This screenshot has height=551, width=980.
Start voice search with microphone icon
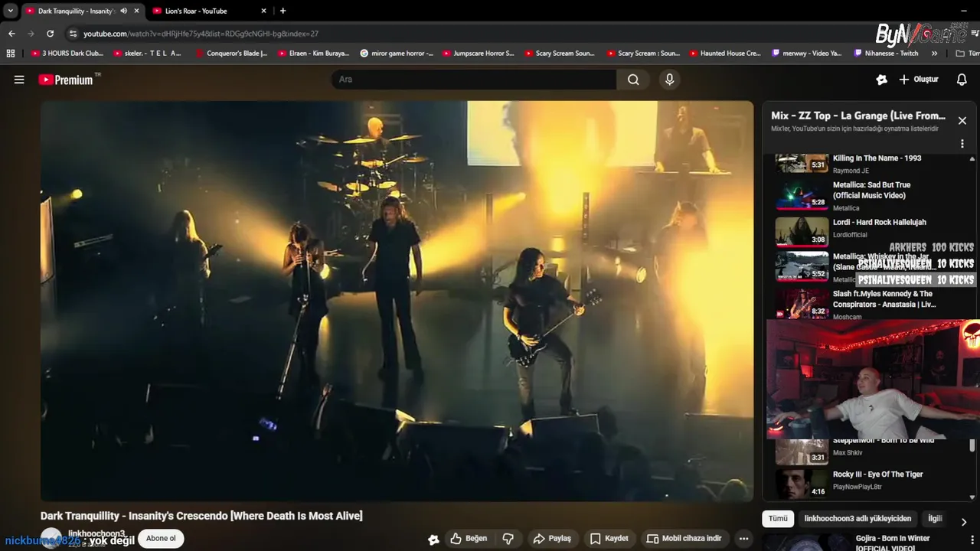point(670,80)
